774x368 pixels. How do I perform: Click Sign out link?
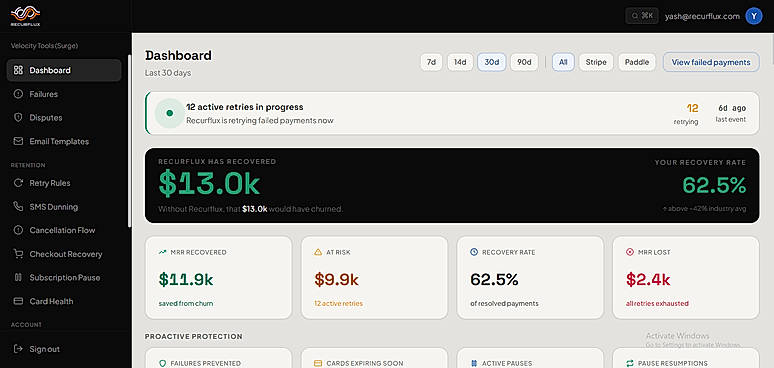click(x=44, y=349)
